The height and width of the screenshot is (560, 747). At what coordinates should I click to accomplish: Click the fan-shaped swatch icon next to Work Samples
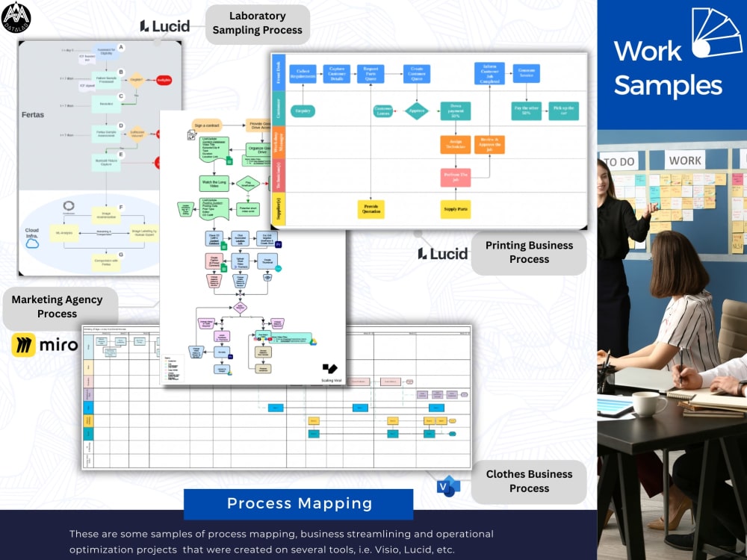tap(716, 33)
